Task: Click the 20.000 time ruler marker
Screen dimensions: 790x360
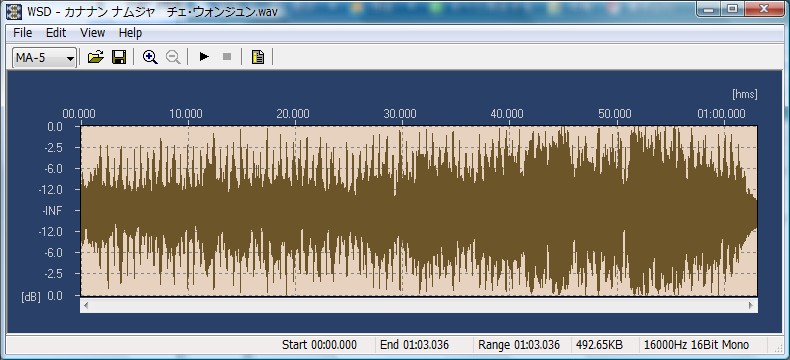Action: click(x=293, y=114)
